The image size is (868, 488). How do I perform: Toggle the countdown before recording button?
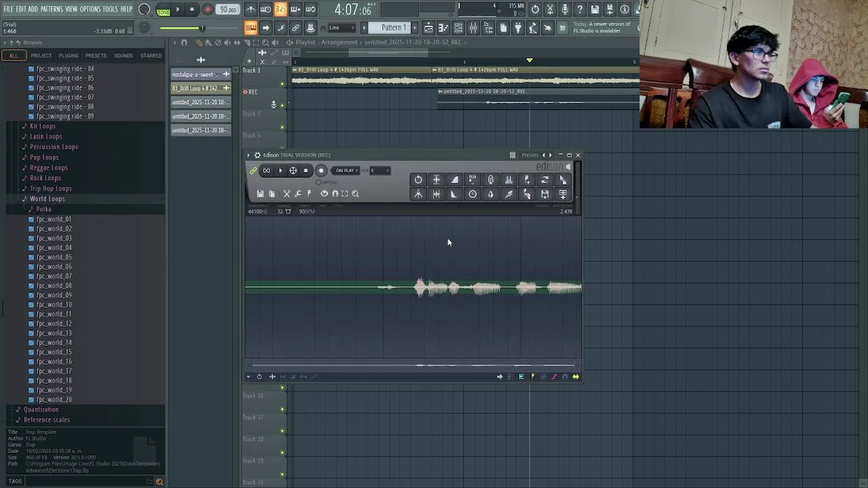click(x=280, y=9)
